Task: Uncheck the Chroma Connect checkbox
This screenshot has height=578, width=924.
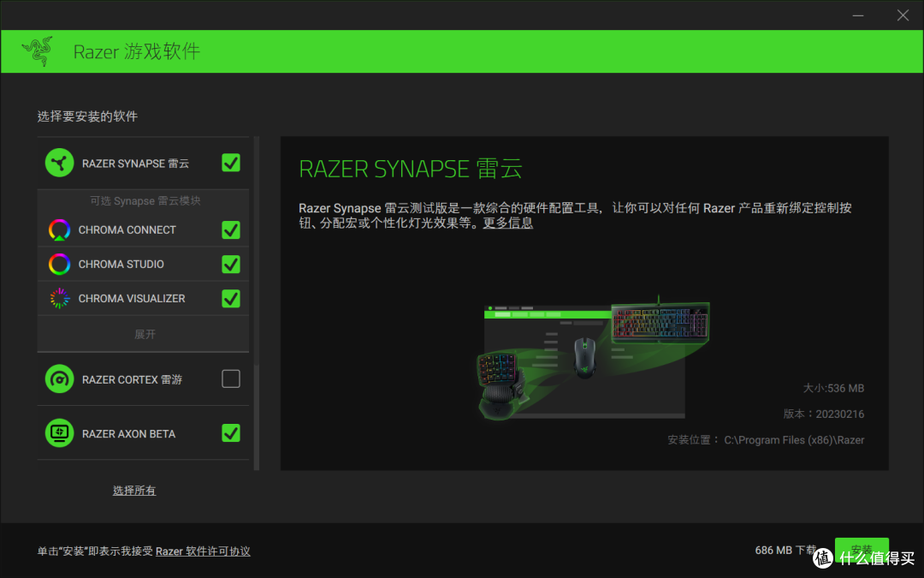Action: pos(231,229)
